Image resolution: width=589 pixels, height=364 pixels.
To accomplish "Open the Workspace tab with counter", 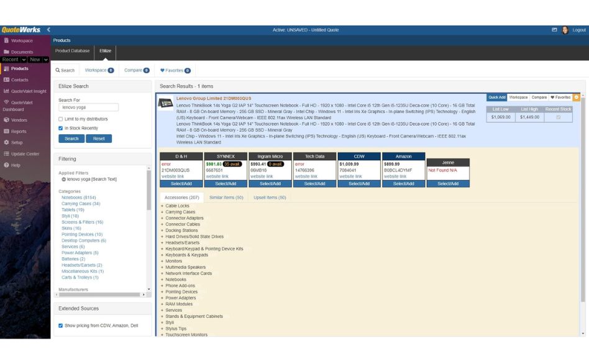I will [99, 70].
